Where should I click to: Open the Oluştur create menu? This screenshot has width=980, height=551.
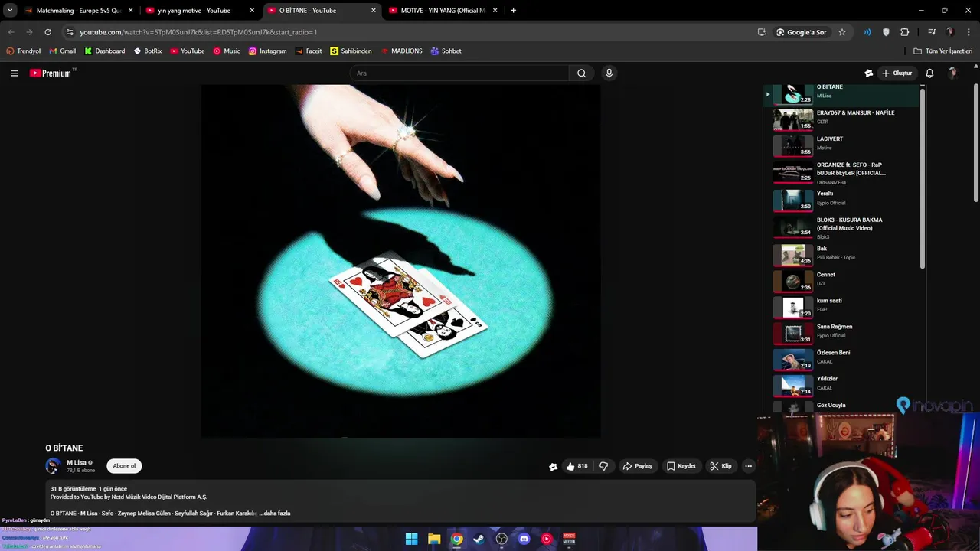click(x=897, y=73)
